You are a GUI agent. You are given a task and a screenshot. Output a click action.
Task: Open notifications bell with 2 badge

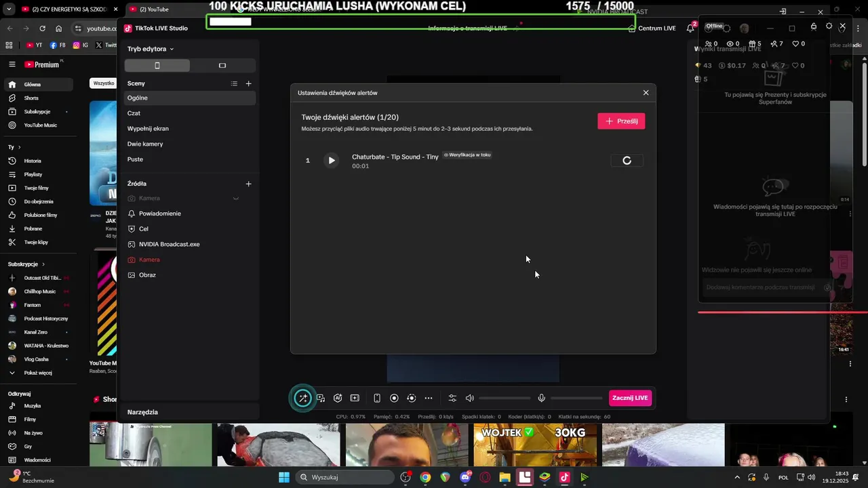coord(690,28)
